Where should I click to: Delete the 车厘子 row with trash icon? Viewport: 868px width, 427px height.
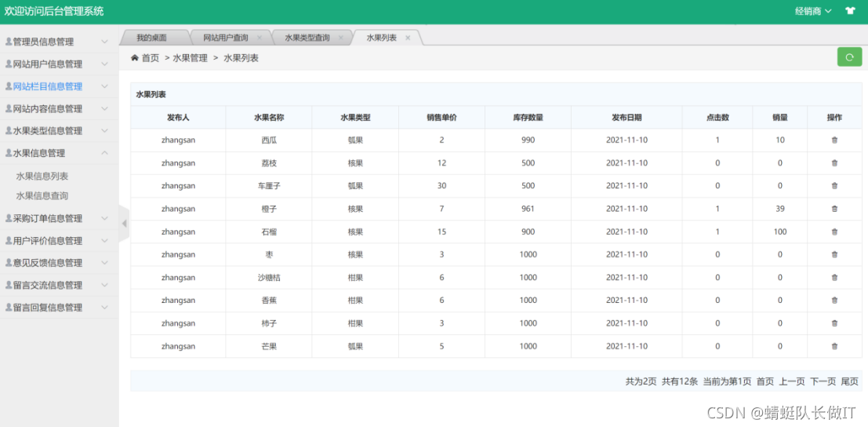[834, 186]
